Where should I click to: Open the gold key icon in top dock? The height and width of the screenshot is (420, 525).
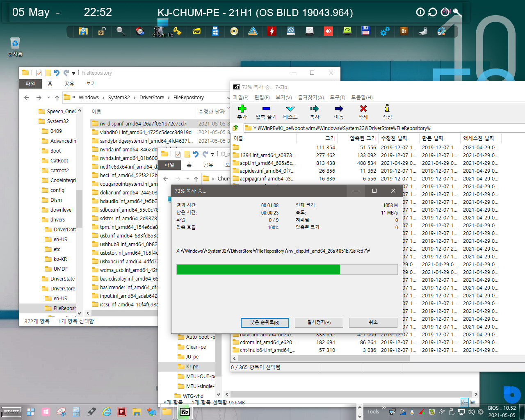point(177,31)
